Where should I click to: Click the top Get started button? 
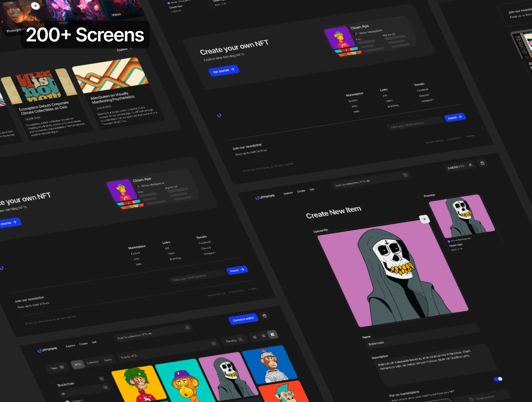pyautogui.click(x=223, y=71)
